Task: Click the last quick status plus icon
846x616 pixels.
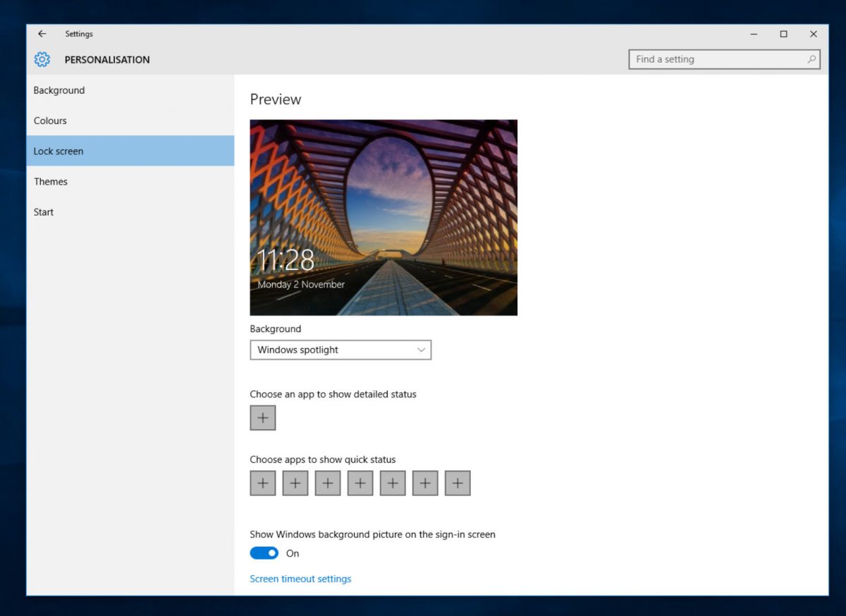Action: click(x=457, y=483)
